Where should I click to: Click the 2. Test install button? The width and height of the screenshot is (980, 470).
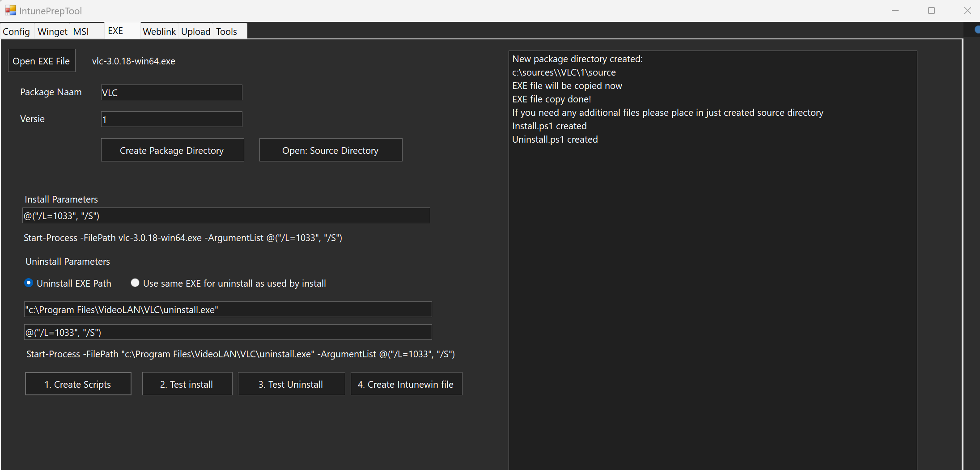[x=187, y=384]
